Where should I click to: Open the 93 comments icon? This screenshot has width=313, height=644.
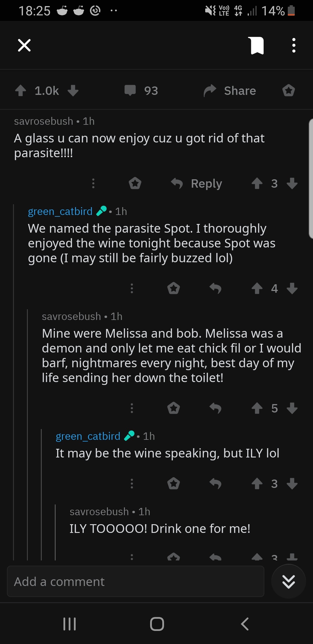130,91
